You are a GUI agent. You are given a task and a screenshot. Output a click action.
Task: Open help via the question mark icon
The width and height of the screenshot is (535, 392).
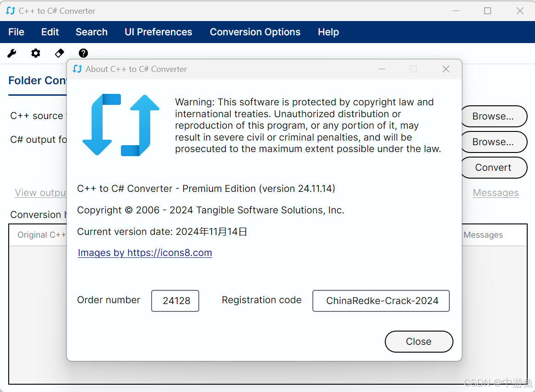point(83,53)
